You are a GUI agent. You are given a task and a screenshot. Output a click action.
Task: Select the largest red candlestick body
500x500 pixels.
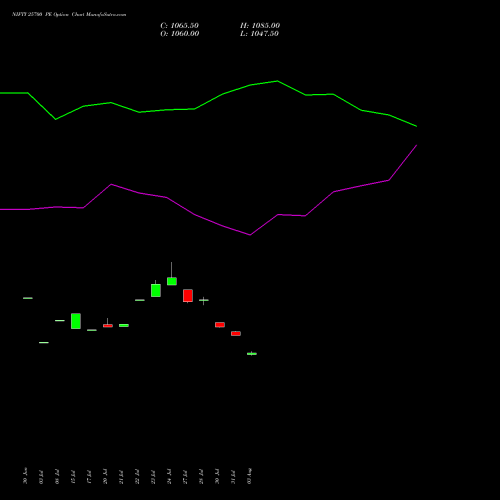[x=188, y=296]
